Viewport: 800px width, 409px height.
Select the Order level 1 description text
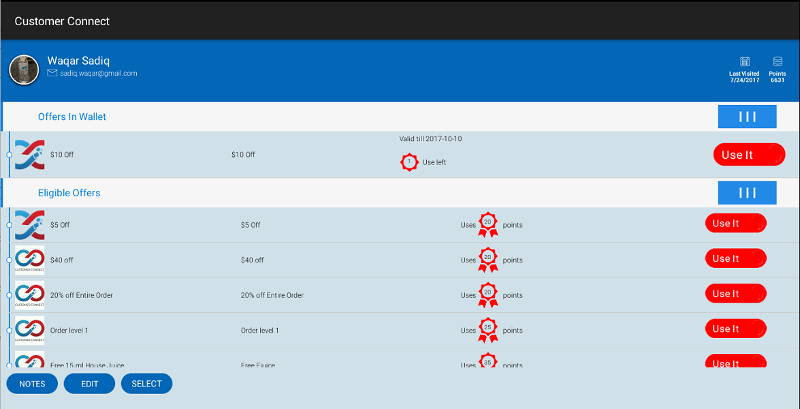click(x=260, y=330)
